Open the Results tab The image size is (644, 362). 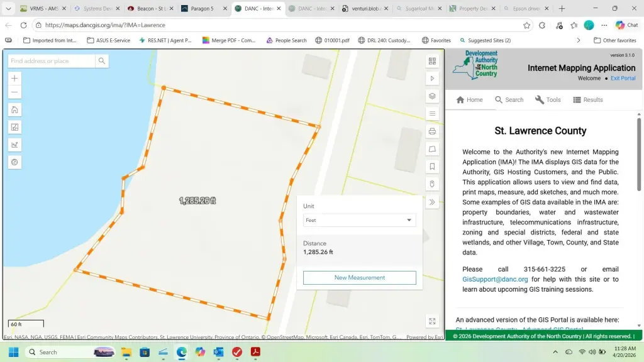pyautogui.click(x=587, y=100)
